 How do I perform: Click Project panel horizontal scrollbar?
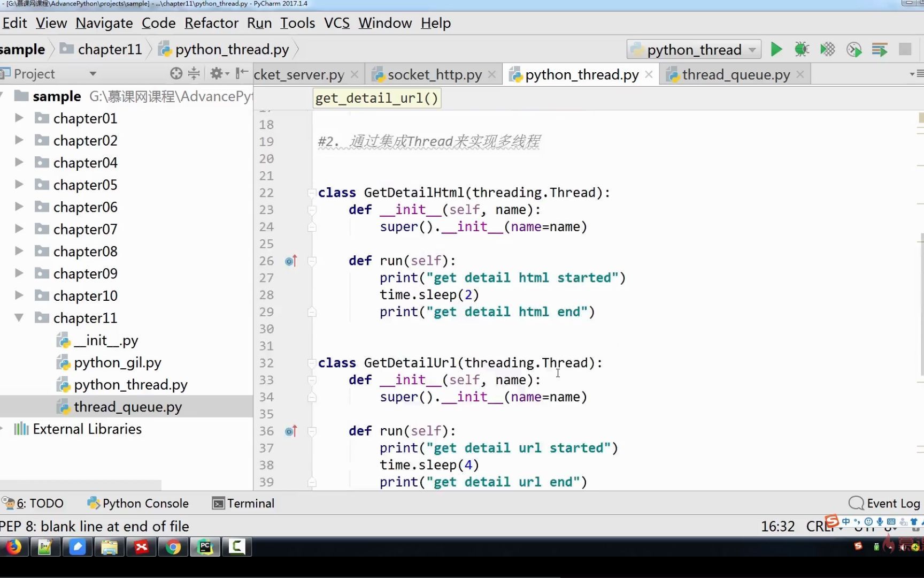(x=80, y=484)
